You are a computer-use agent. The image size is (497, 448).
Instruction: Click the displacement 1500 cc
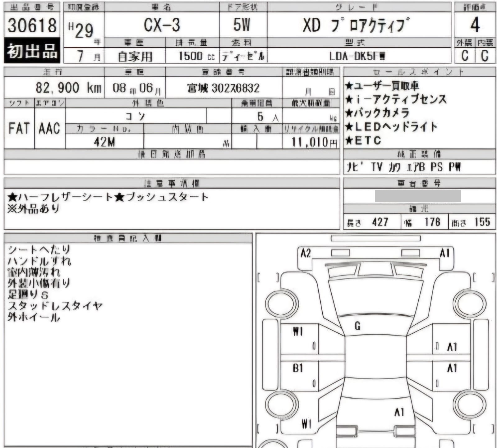coord(196,56)
